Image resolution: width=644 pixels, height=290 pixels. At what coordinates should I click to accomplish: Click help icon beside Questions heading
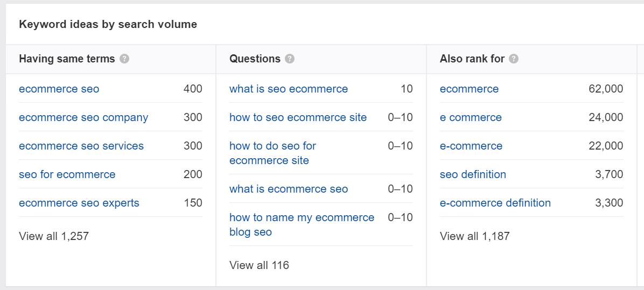[x=290, y=59]
